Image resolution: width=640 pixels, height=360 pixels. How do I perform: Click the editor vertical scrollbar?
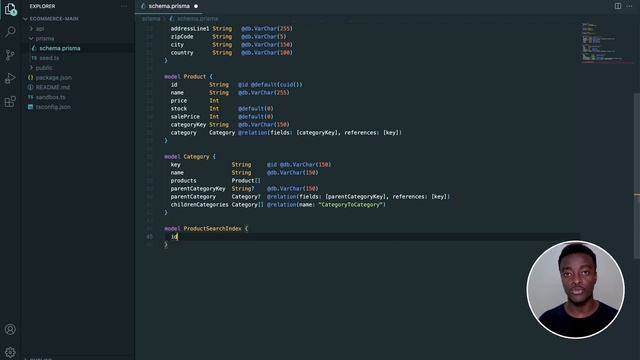[x=637, y=176]
